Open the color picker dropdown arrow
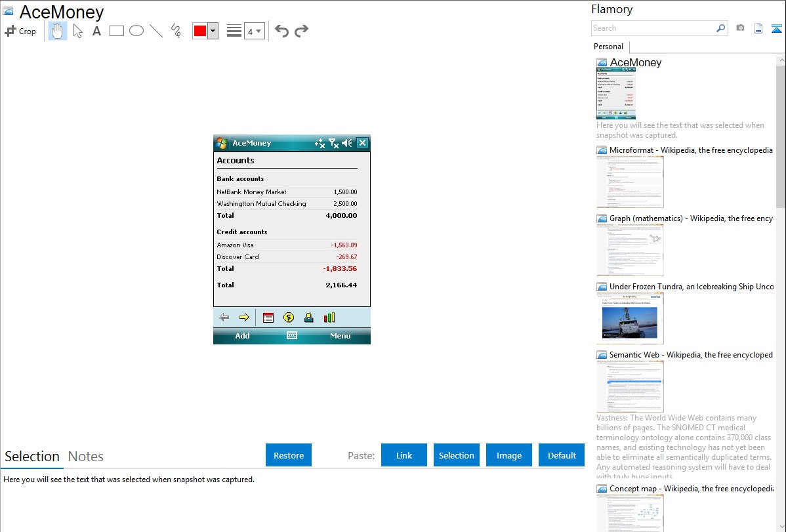Viewport: 786px width, 532px height. (213, 31)
